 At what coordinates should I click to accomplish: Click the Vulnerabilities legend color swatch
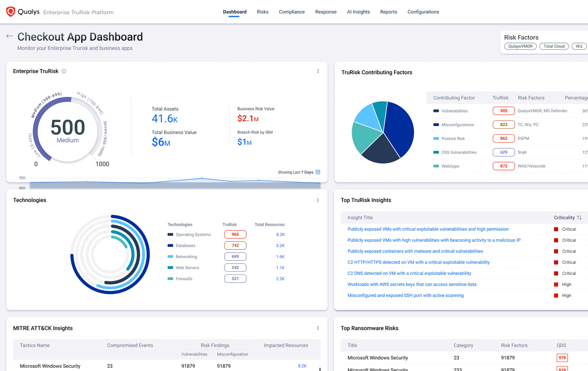[436, 111]
